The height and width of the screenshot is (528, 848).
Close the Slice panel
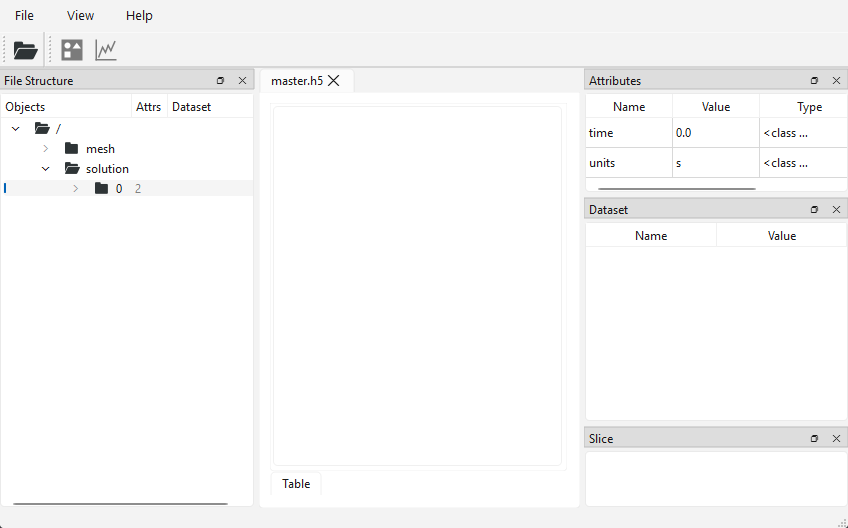pos(836,438)
